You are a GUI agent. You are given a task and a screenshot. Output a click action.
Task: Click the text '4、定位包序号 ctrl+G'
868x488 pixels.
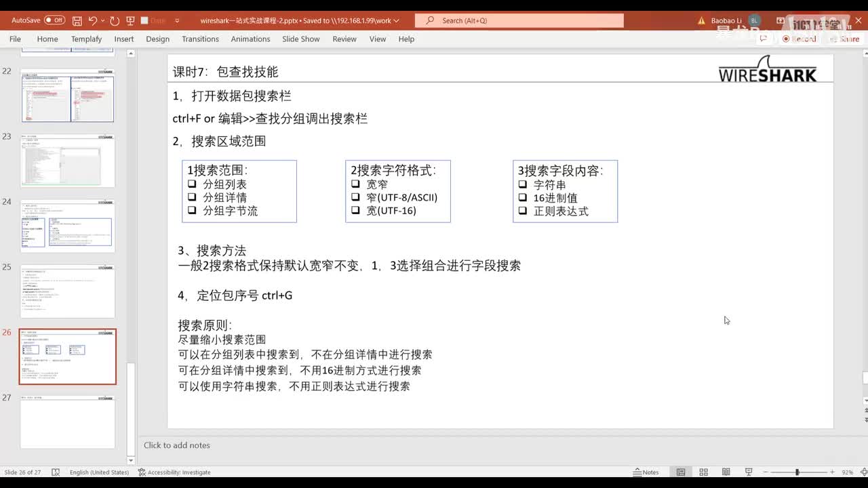[x=235, y=296]
